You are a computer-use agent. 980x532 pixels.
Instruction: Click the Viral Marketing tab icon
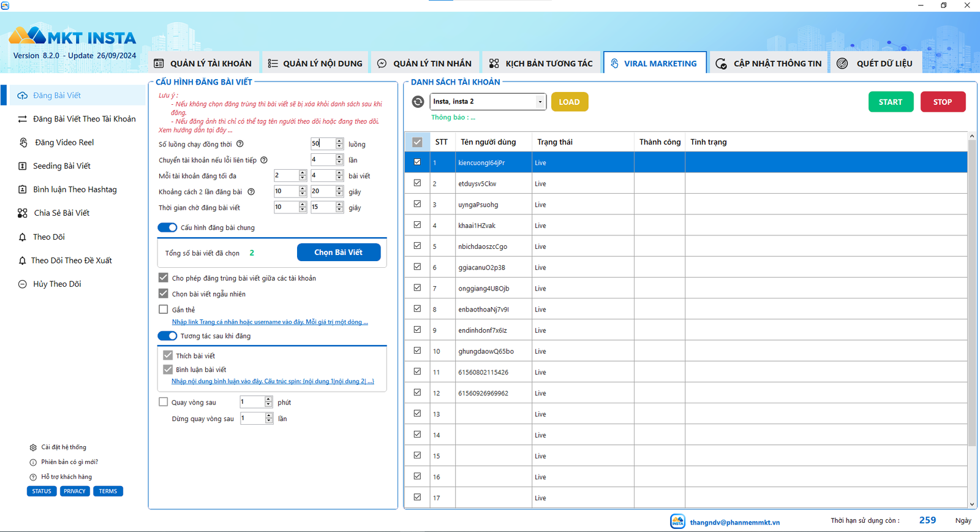[614, 63]
